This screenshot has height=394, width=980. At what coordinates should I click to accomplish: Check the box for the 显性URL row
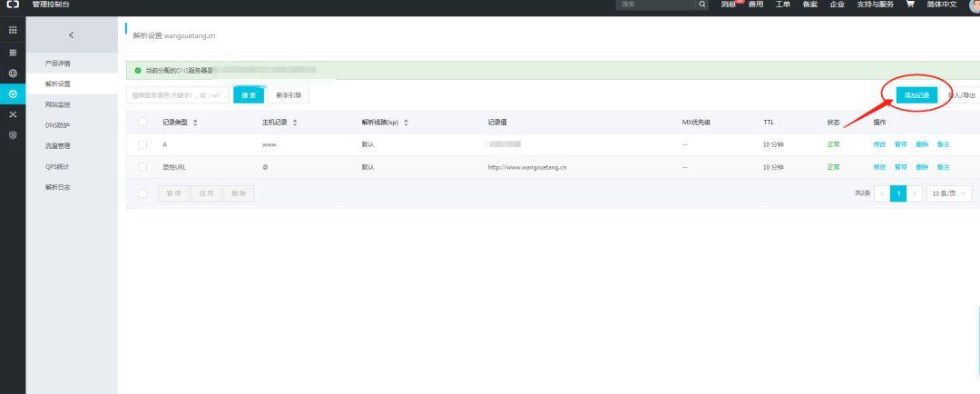(x=142, y=167)
